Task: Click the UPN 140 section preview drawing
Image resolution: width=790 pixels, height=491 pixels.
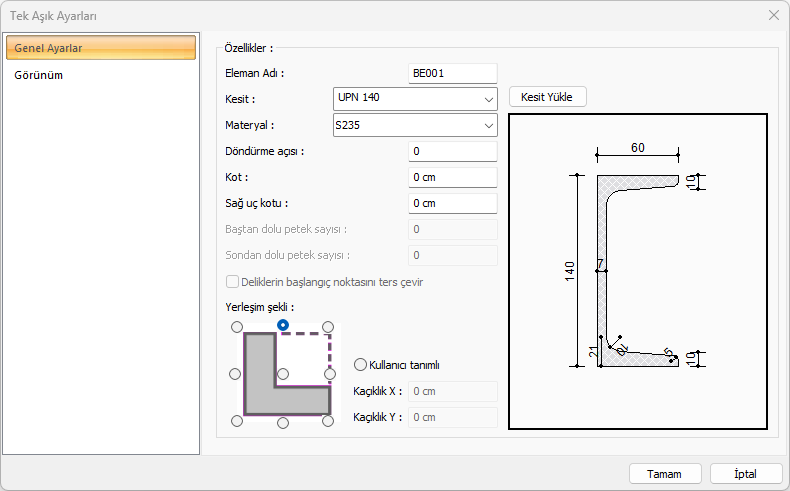Action: [x=638, y=271]
